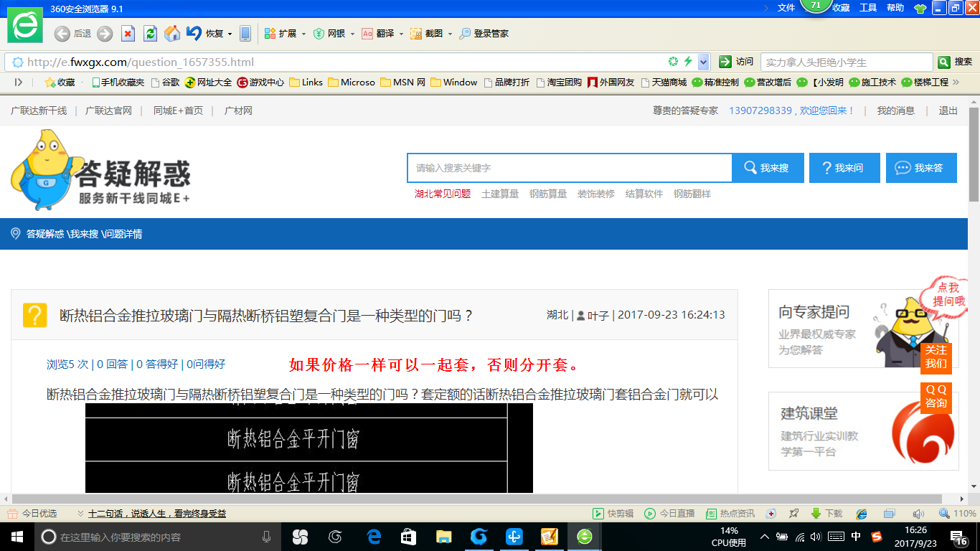Open the 收藏 star bookmark button

60,83
